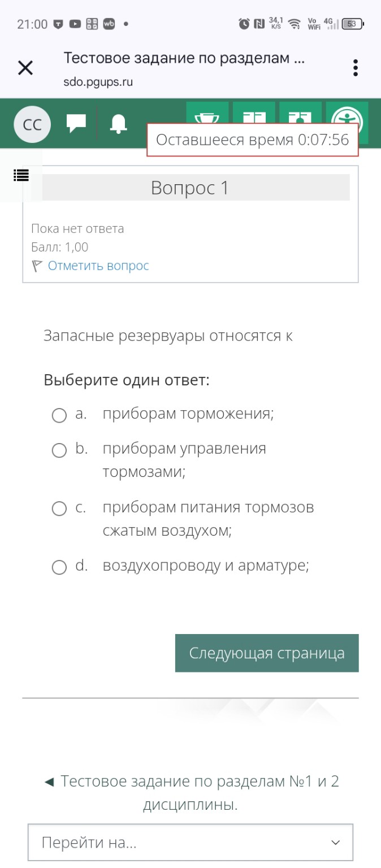This screenshot has width=381, height=868.
Task: Open notifications using the bell icon
Action: coord(119,124)
